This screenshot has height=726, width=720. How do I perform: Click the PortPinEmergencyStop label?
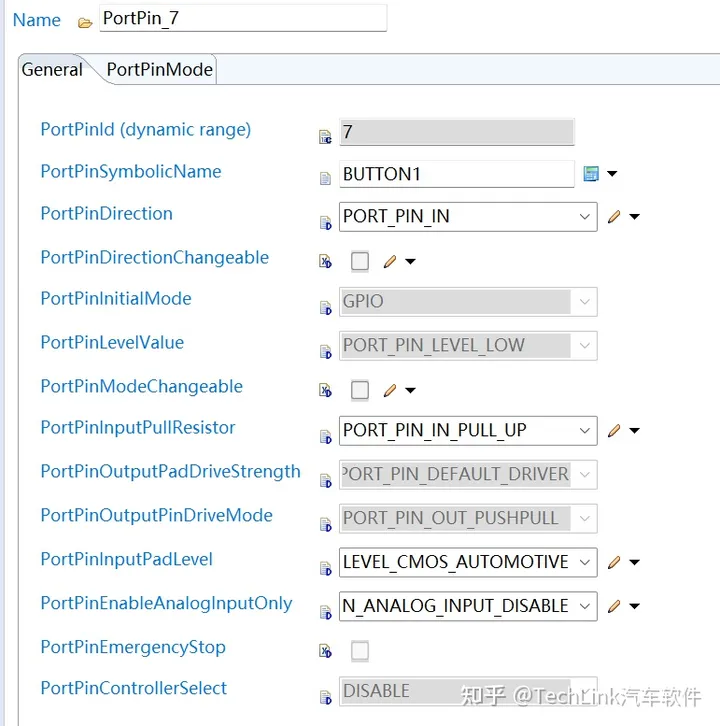point(133,647)
